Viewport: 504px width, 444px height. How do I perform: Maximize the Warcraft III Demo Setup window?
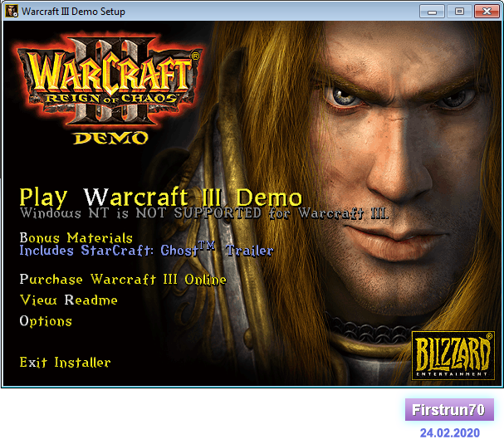[x=459, y=12]
